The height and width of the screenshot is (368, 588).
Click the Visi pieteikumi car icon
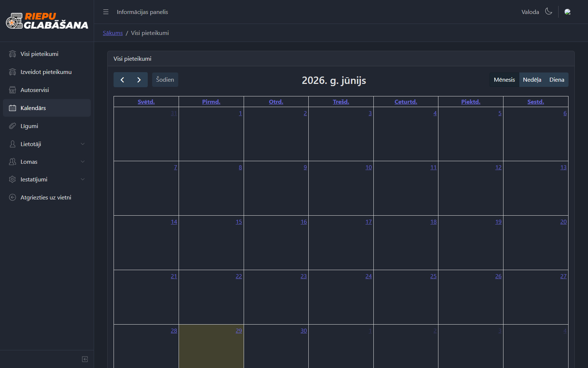pyautogui.click(x=12, y=54)
